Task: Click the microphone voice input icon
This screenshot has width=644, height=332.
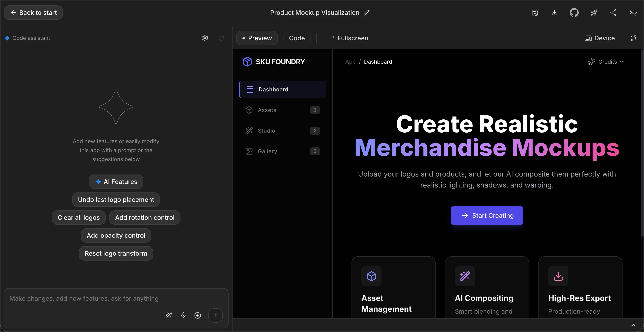Action: coord(183,315)
